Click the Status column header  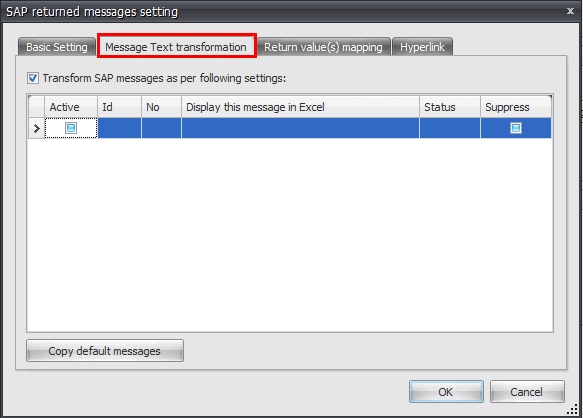tap(450, 107)
